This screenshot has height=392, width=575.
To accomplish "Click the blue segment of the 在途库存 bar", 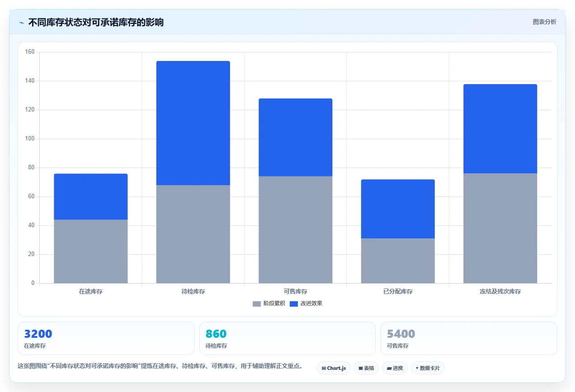I will (91, 196).
